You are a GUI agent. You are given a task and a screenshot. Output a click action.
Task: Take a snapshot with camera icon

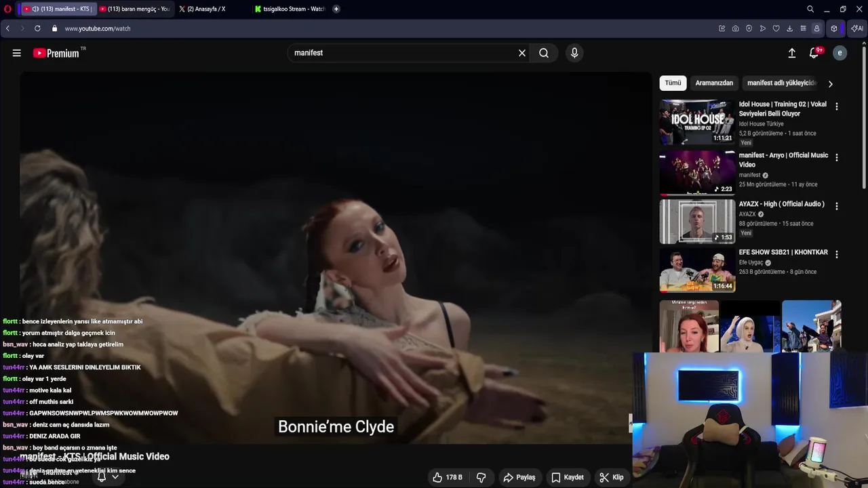pyautogui.click(x=736, y=28)
